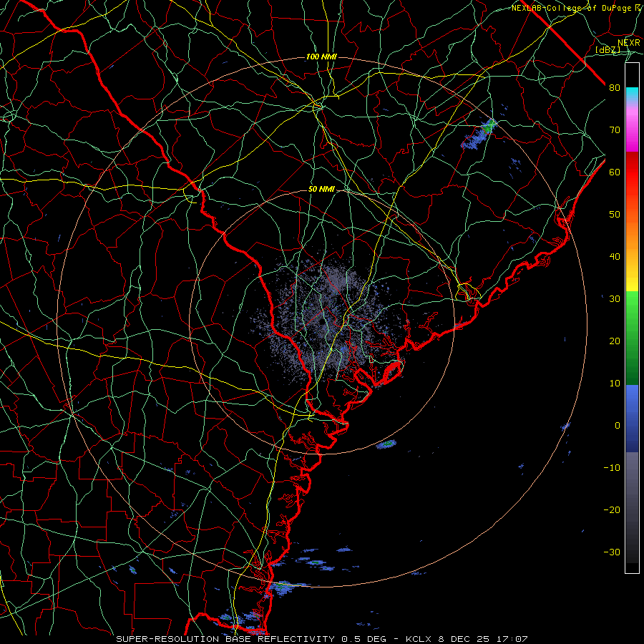Click the "NEXR" label above the scale
The width and height of the screenshot is (644, 644).
(629, 43)
